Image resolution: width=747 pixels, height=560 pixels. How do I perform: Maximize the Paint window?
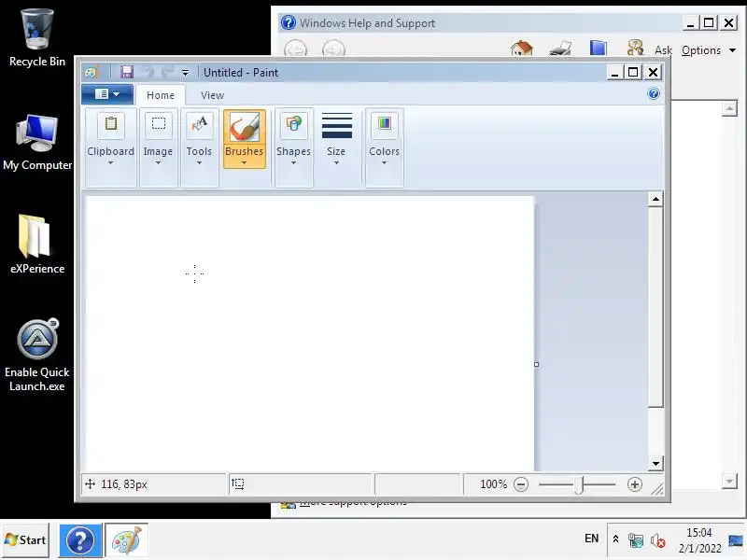(x=634, y=73)
